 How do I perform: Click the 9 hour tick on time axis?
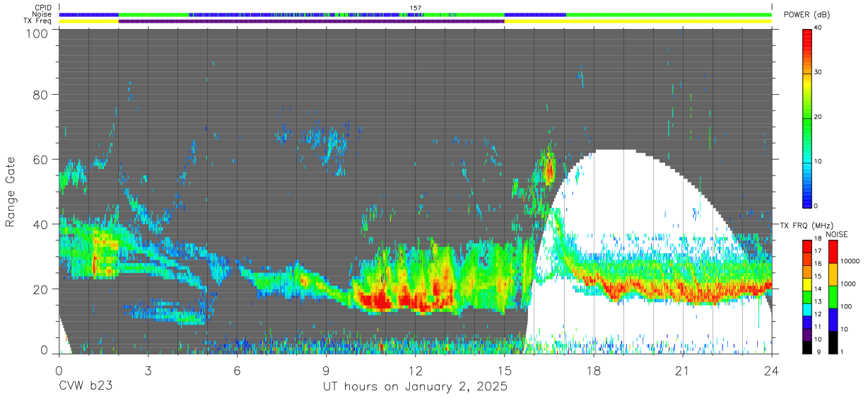[x=326, y=371]
